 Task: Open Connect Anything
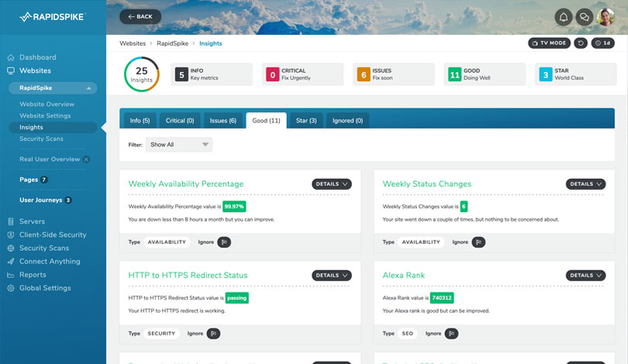pyautogui.click(x=50, y=261)
